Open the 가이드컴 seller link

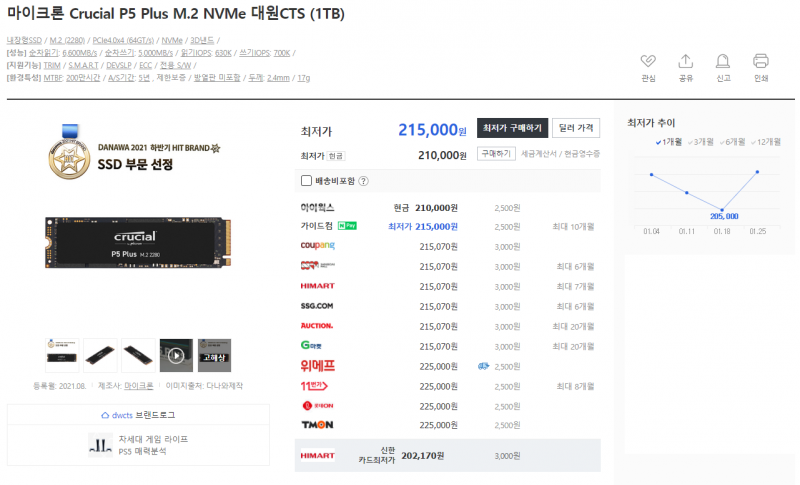(317, 226)
